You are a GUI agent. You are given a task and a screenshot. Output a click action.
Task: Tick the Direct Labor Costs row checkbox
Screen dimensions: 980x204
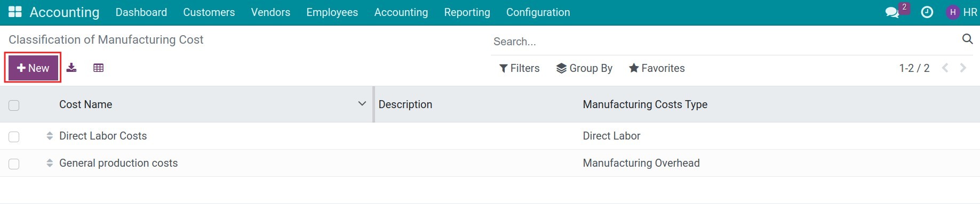14,136
